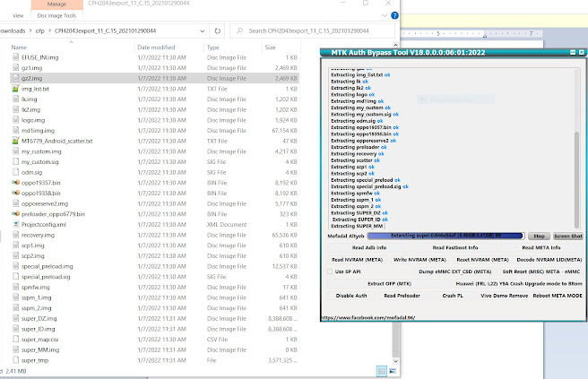Click the MTK log vertical scrollbar

click(576, 180)
